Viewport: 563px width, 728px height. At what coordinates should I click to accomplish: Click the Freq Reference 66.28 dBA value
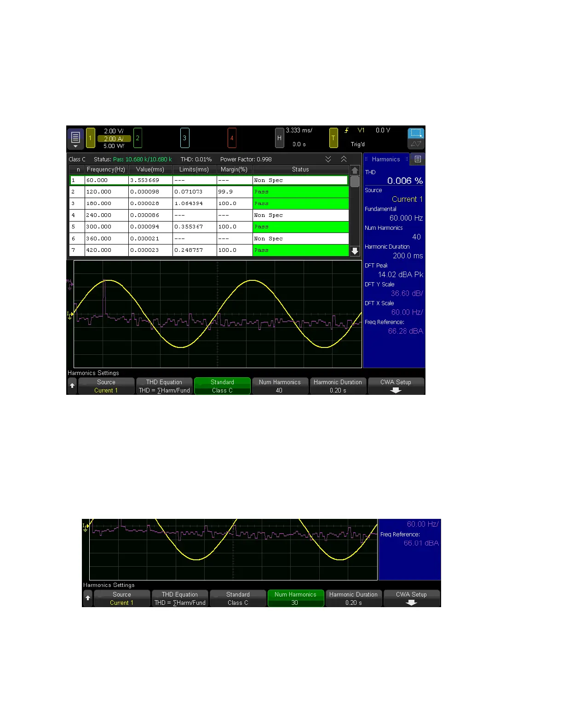click(405, 331)
